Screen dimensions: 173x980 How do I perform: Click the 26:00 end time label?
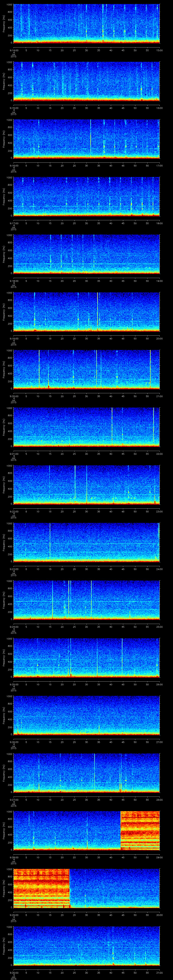coord(159,684)
